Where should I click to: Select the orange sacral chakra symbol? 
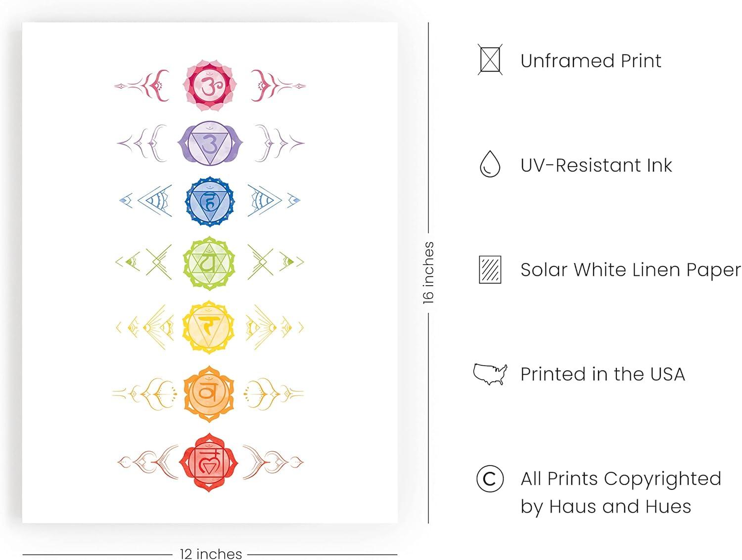point(209,393)
